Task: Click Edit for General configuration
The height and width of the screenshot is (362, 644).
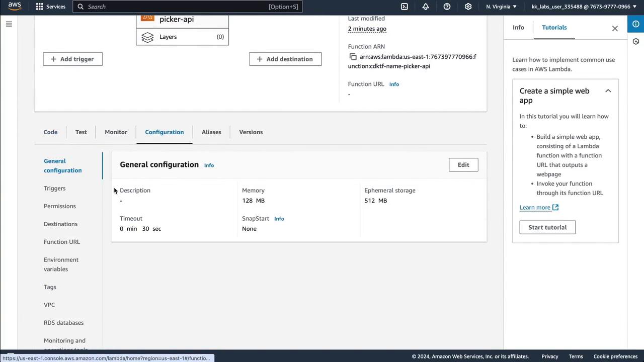Action: [x=463, y=165]
